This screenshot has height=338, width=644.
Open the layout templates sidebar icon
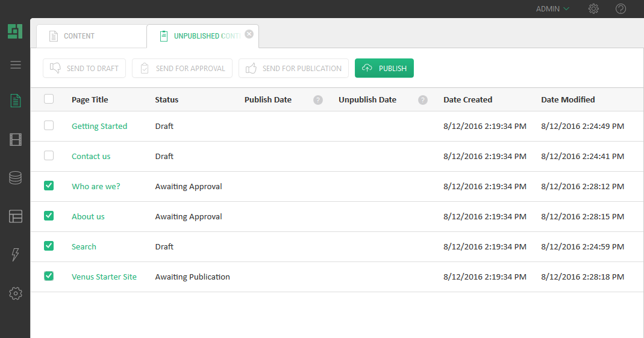16,216
